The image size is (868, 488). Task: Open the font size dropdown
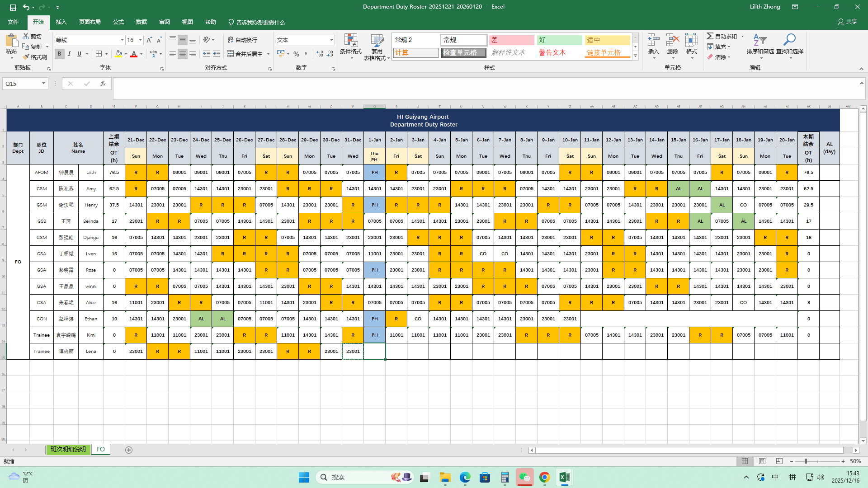pyautogui.click(x=140, y=40)
